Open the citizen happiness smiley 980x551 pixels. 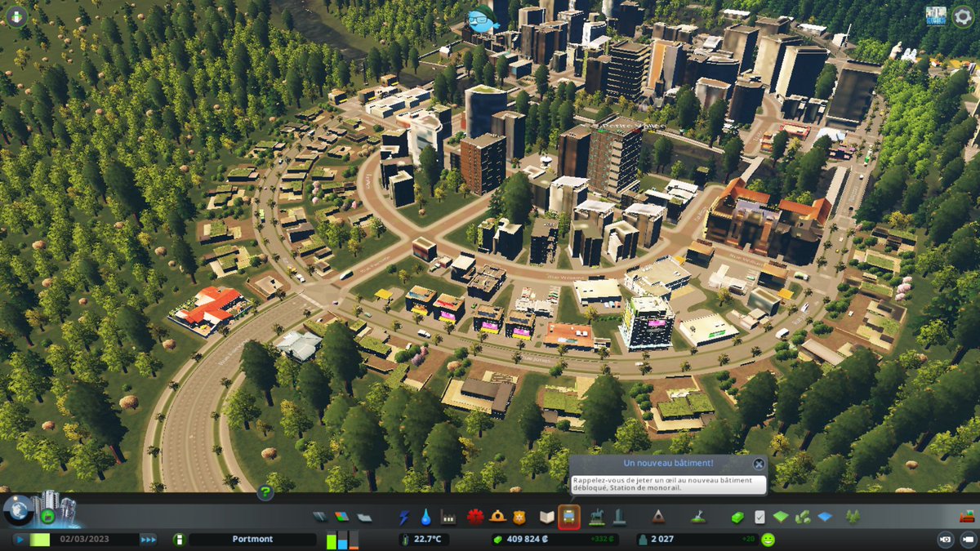768,540
